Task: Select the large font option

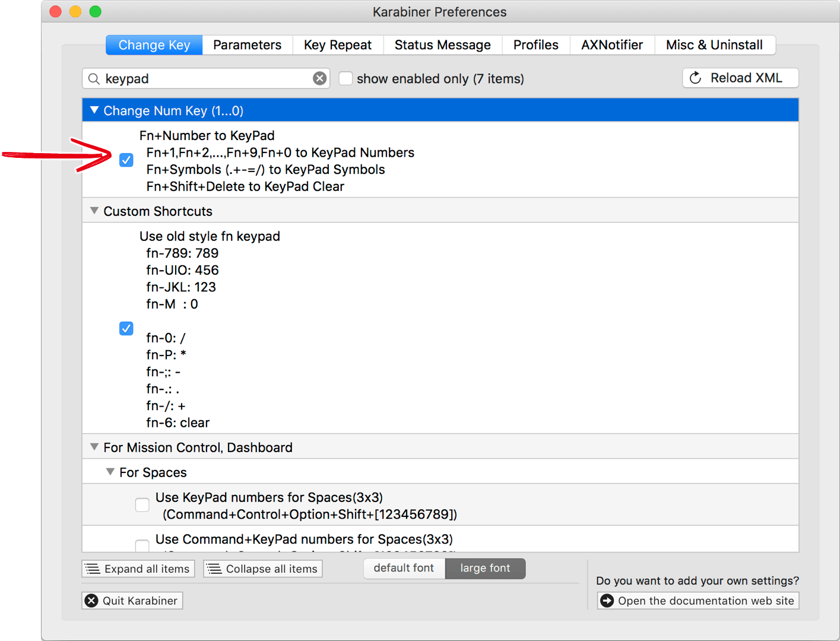Action: tap(486, 568)
